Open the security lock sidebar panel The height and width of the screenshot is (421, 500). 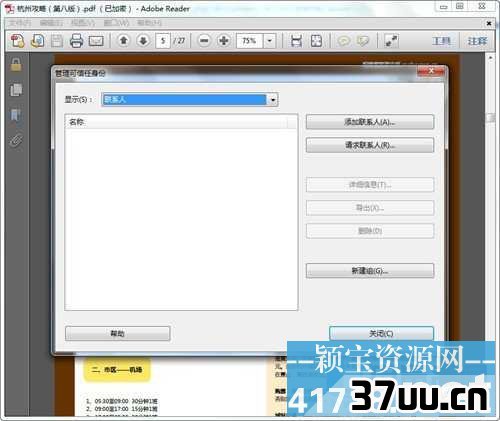coord(16,64)
